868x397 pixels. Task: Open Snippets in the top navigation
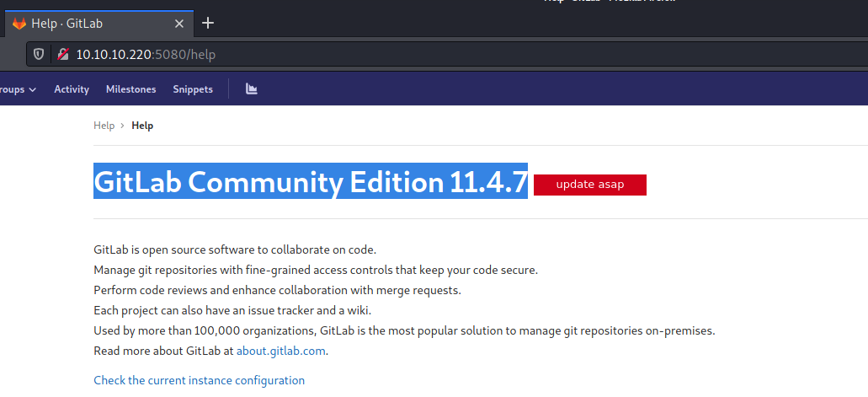tap(193, 89)
